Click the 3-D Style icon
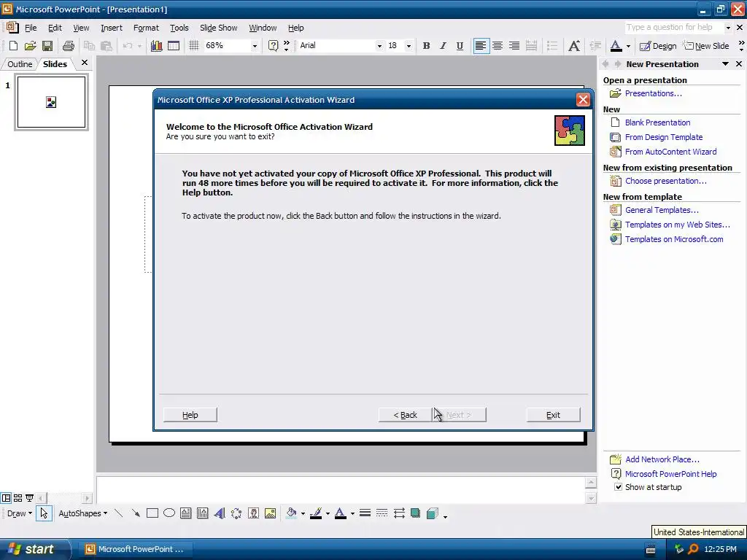This screenshot has height=560, width=747. (x=432, y=513)
